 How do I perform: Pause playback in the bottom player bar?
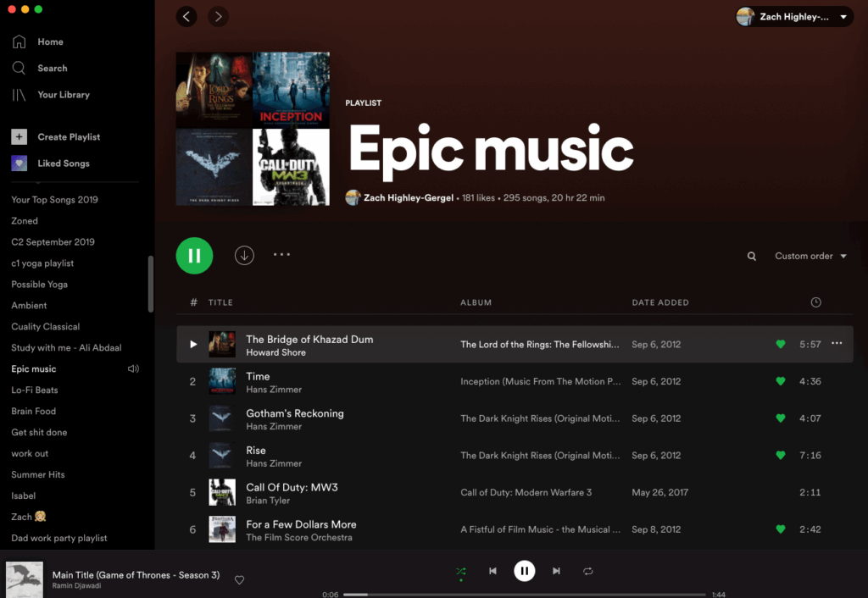[x=524, y=571]
